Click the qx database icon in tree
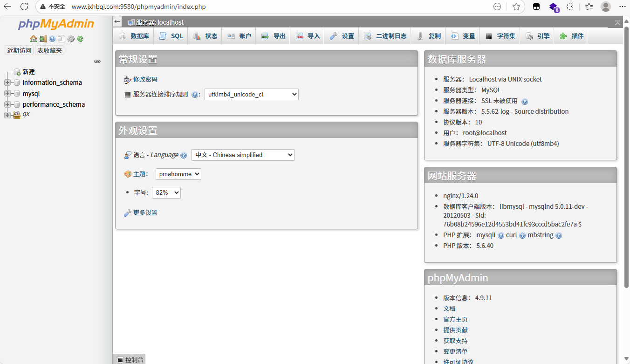 pyautogui.click(x=17, y=115)
